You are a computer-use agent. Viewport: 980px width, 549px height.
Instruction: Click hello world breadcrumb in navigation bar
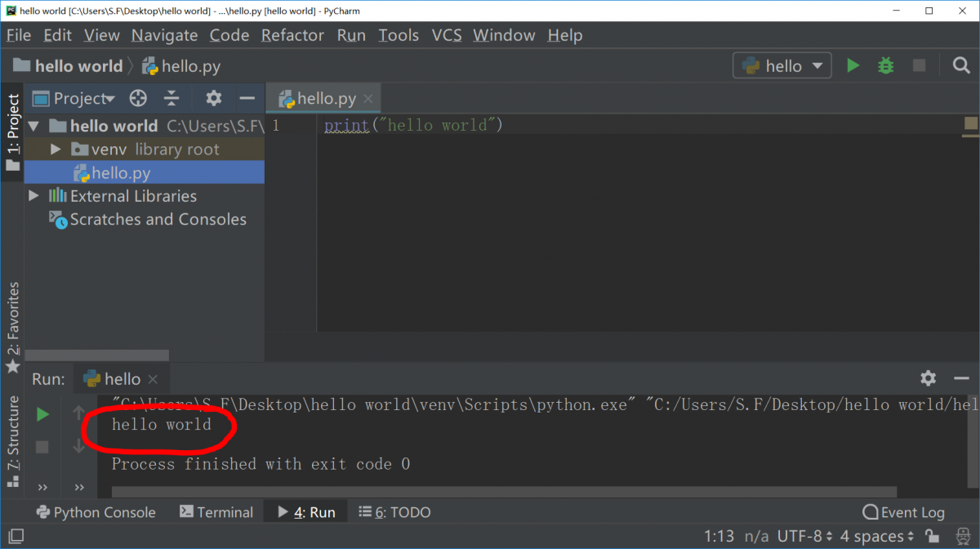(69, 66)
